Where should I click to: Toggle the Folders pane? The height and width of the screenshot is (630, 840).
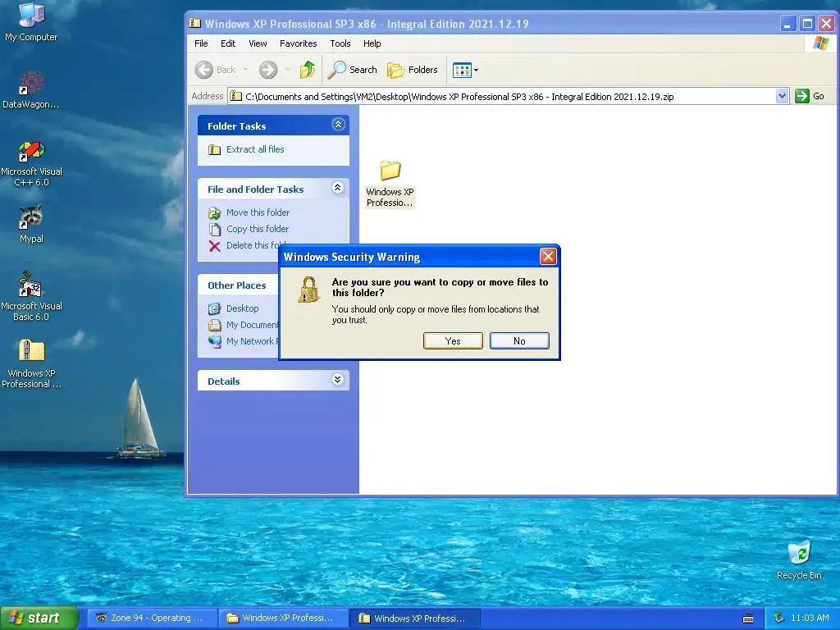point(413,70)
